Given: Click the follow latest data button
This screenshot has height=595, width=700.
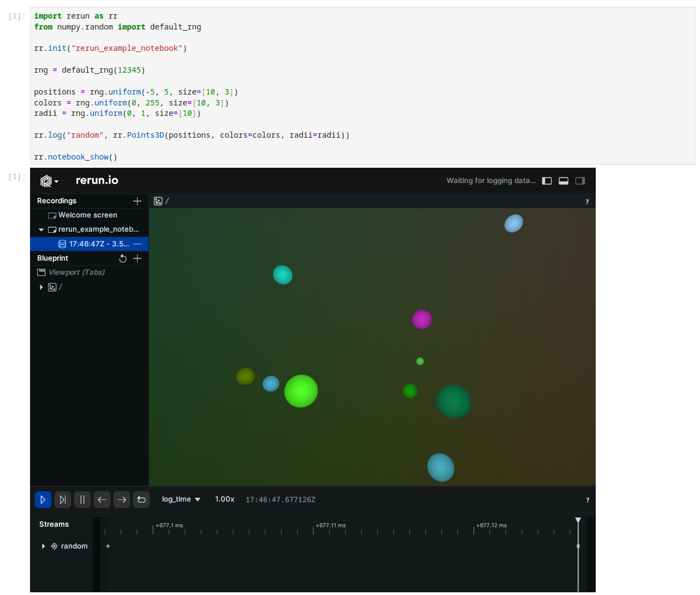Looking at the screenshot, I should (x=63, y=499).
